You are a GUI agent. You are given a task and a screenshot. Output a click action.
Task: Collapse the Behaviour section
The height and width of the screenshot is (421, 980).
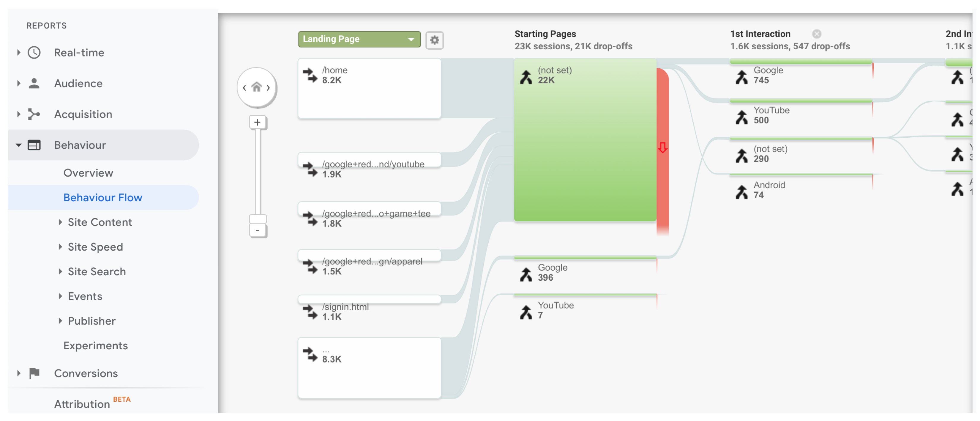[x=19, y=145]
